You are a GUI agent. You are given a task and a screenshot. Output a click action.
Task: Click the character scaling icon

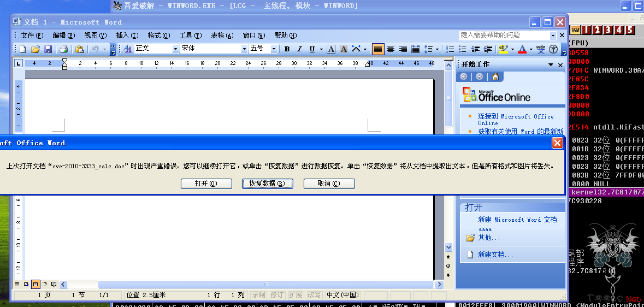(x=356, y=49)
